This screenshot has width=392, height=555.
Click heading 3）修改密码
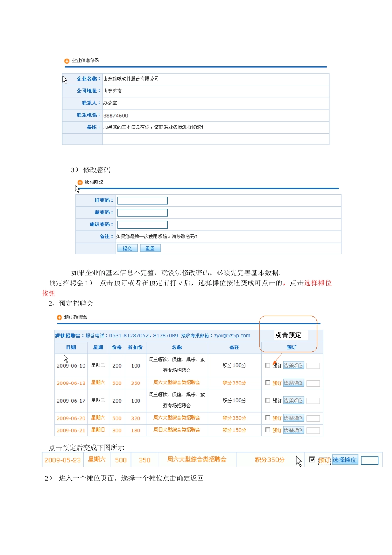91,170
